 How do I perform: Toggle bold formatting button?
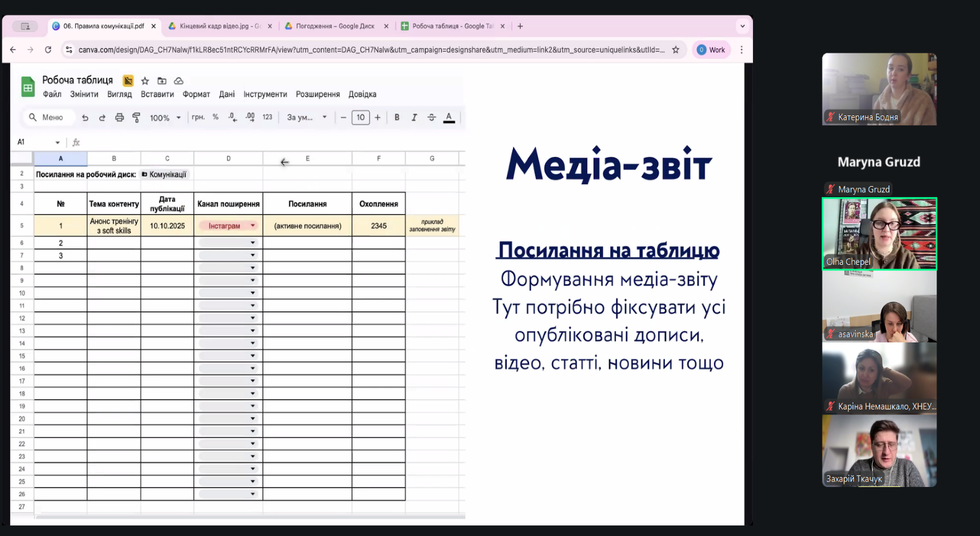(397, 117)
